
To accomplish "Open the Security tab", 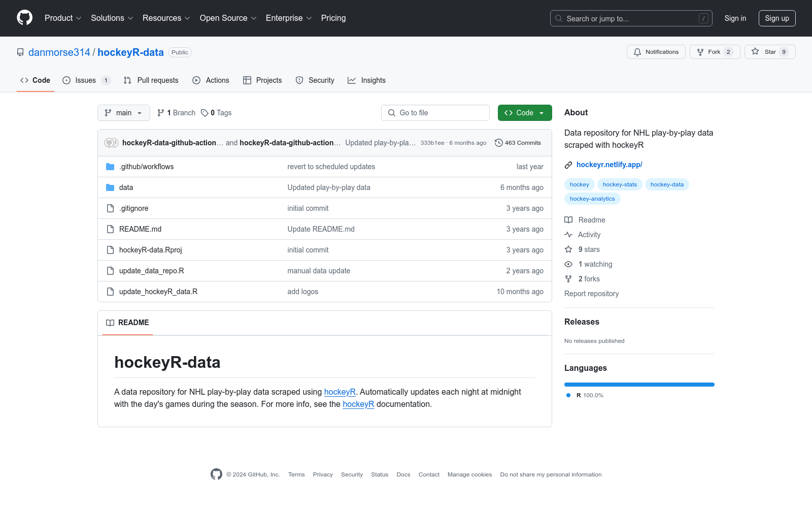I will (315, 80).
